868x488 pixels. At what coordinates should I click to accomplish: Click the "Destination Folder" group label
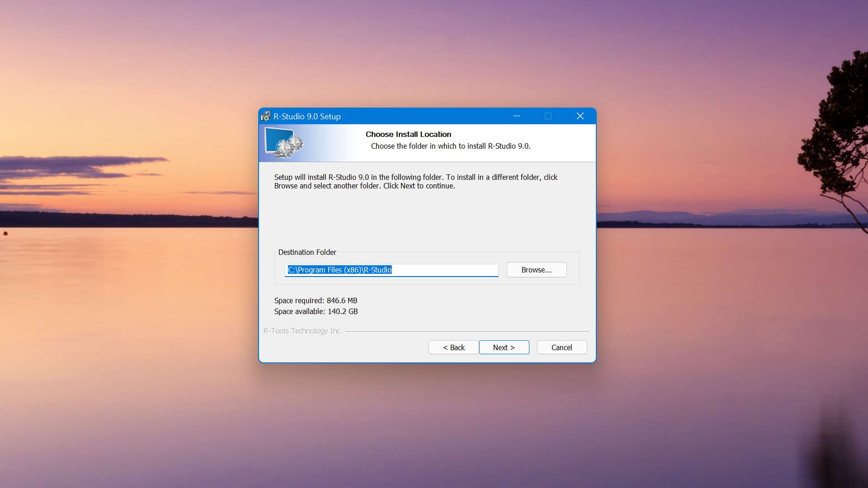pos(307,252)
